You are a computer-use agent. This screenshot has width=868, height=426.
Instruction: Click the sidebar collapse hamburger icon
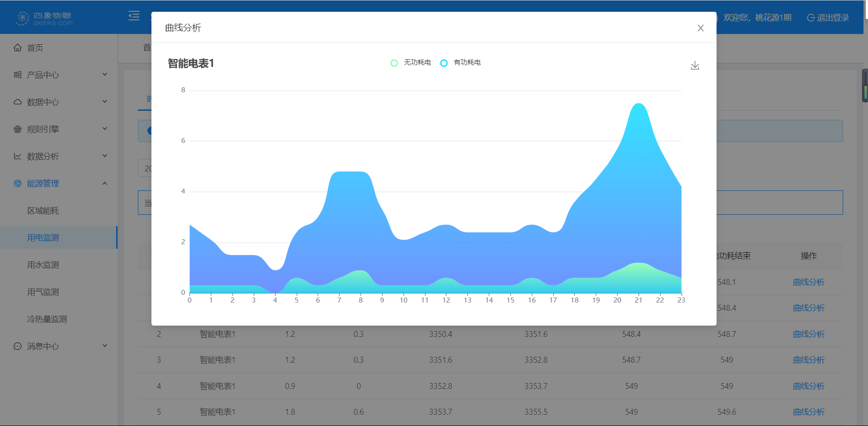[134, 16]
